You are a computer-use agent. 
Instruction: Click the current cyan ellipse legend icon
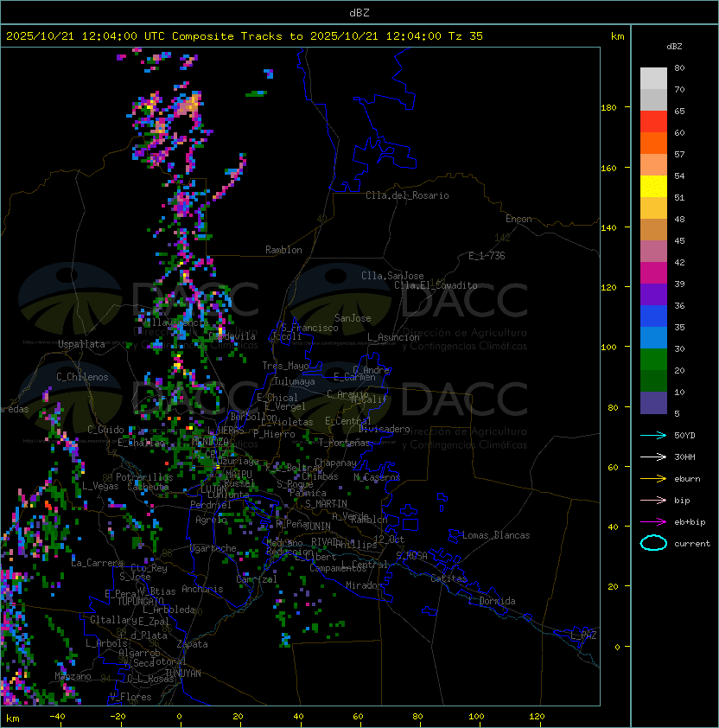click(653, 543)
